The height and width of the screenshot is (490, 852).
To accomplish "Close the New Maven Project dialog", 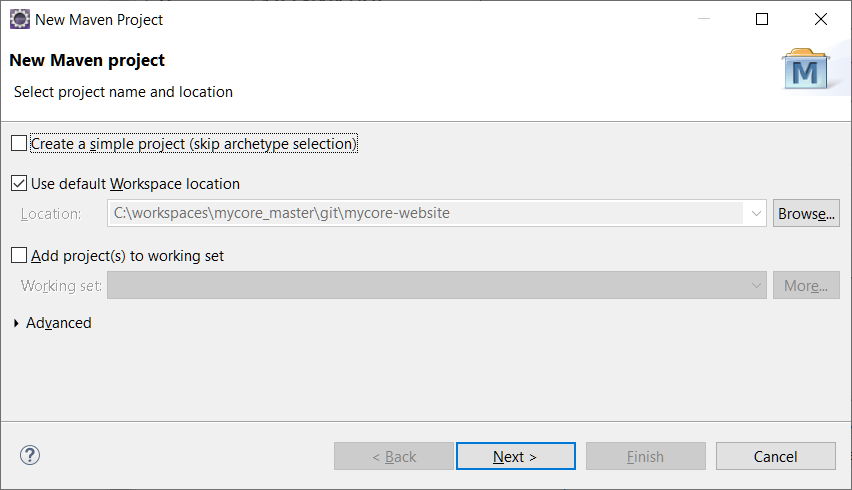I will [x=821, y=20].
